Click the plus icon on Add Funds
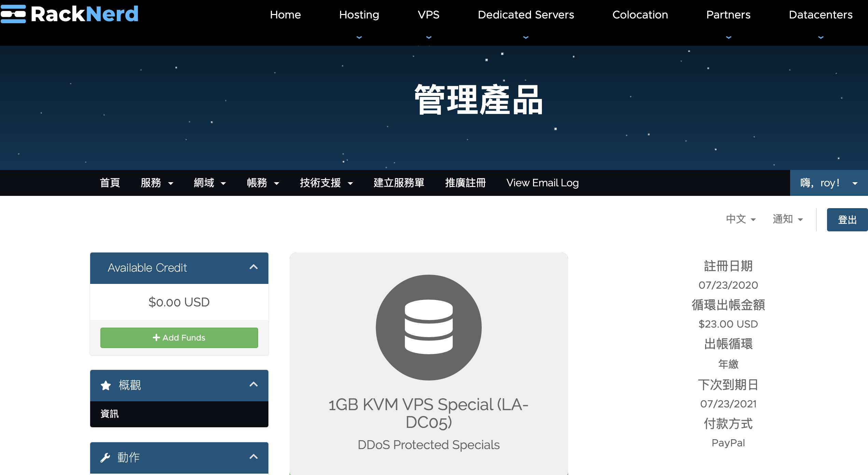868x475 pixels. (156, 337)
